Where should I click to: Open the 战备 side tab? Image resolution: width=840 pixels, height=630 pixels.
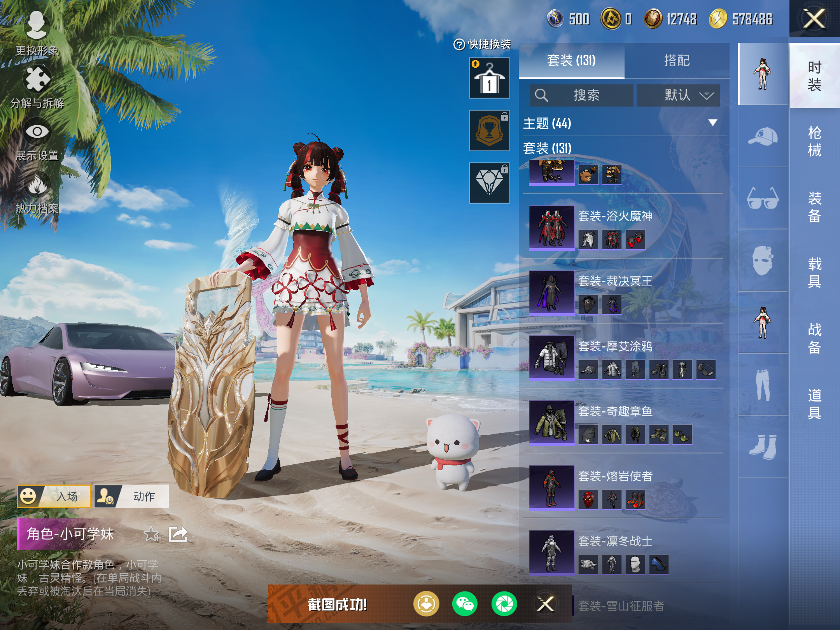(x=814, y=338)
